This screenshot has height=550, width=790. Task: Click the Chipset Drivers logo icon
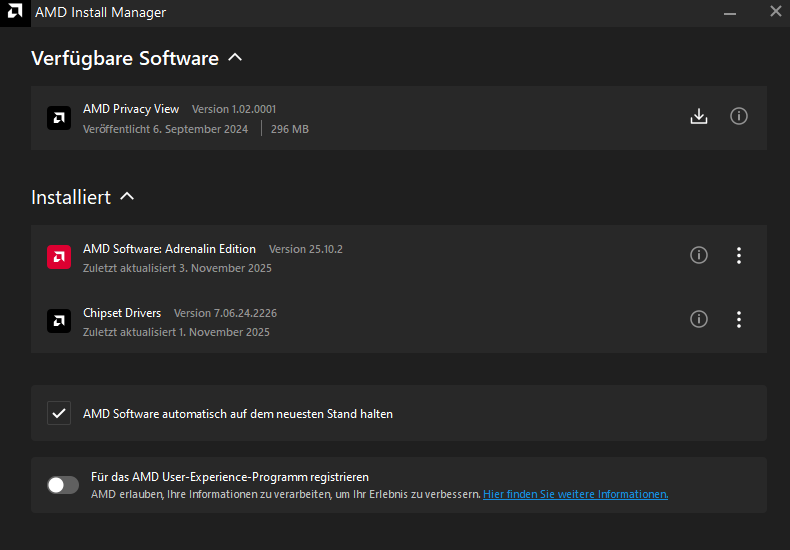(x=59, y=321)
